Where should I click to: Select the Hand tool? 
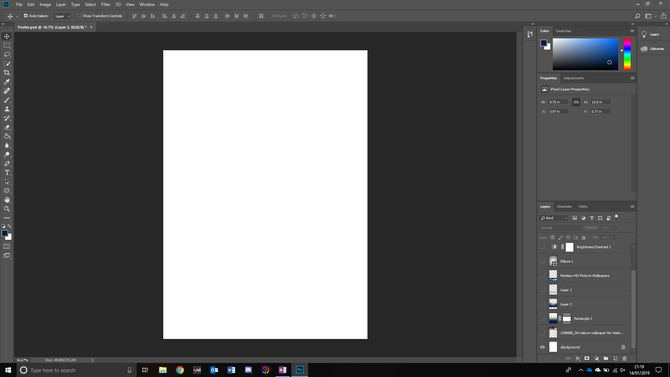(x=7, y=200)
